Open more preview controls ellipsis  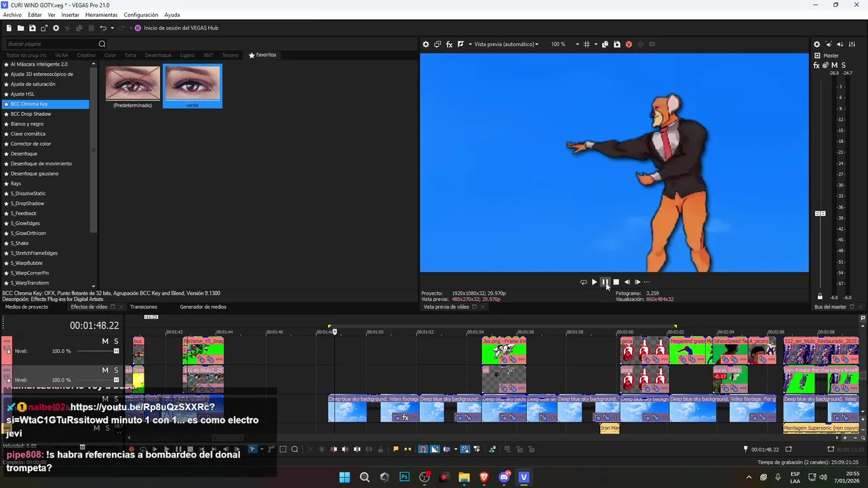pyautogui.click(x=647, y=282)
